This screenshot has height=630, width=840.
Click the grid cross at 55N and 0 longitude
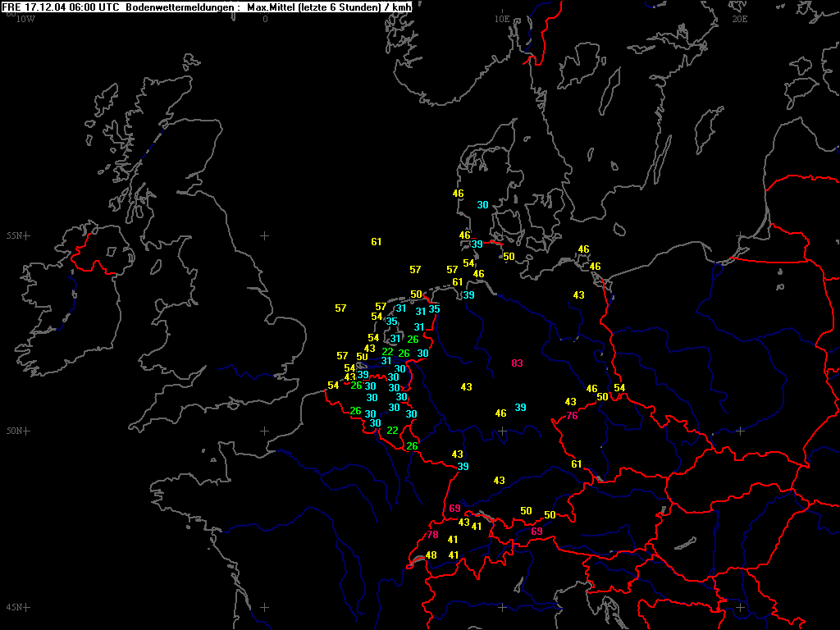(x=265, y=235)
